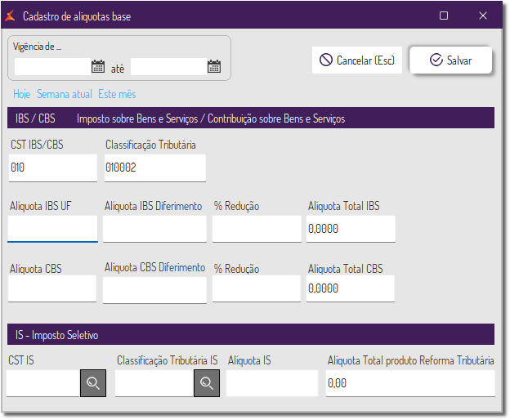Image resolution: width=510 pixels, height=420 pixels.
Task: Select the % Redução field in the IBS row
Action: click(x=257, y=229)
